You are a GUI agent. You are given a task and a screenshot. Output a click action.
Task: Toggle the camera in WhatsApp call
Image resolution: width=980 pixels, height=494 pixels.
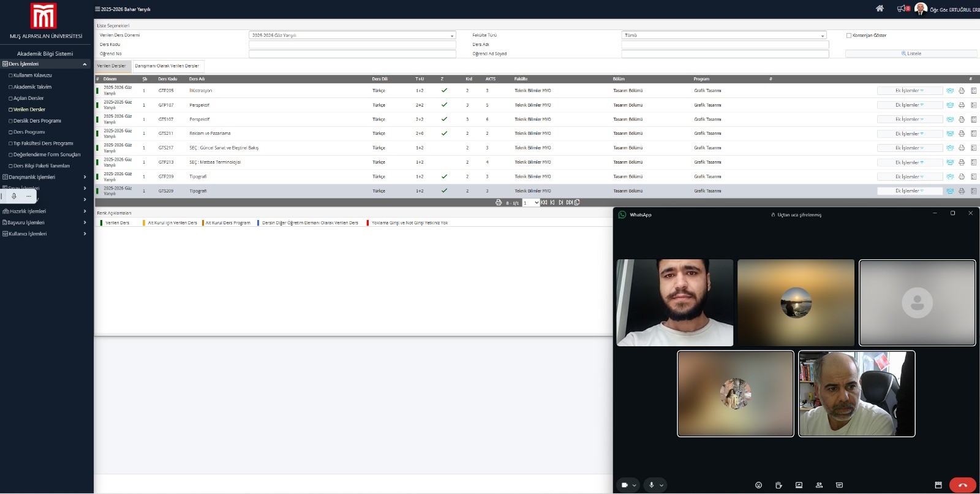(x=624, y=485)
